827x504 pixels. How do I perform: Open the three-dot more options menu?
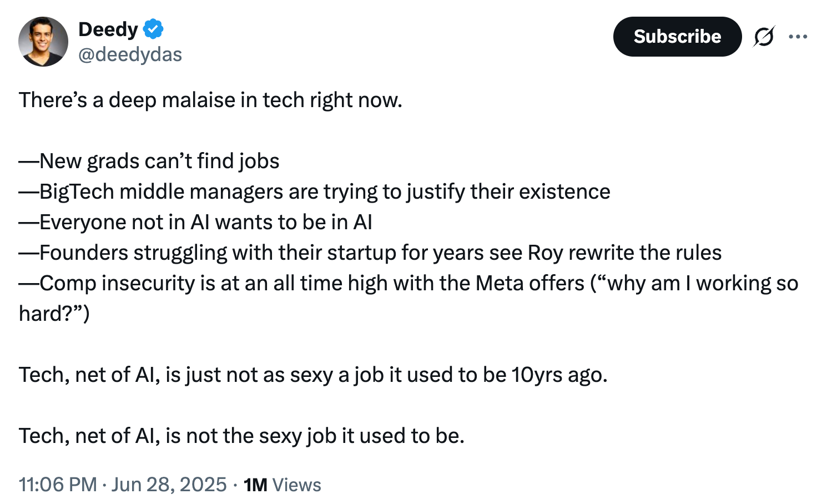(x=798, y=37)
